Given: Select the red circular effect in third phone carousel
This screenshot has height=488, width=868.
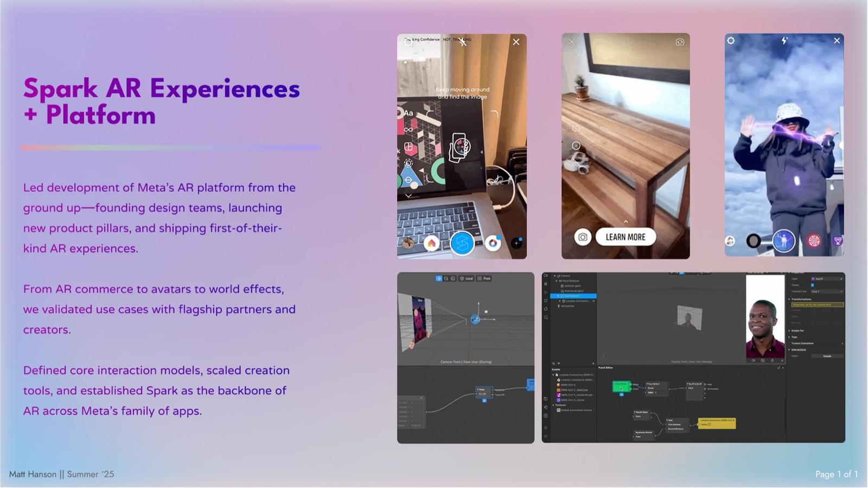Looking at the screenshot, I should pos(814,241).
